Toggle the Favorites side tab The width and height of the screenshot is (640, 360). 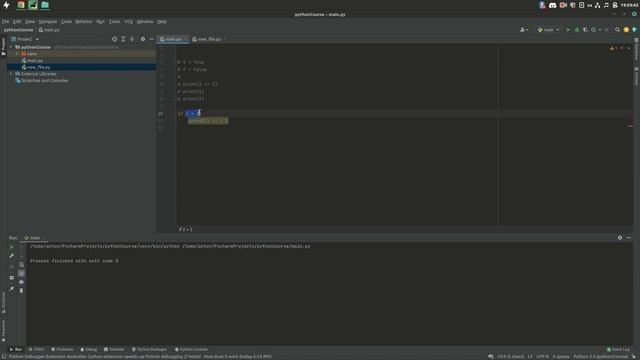pos(3,331)
